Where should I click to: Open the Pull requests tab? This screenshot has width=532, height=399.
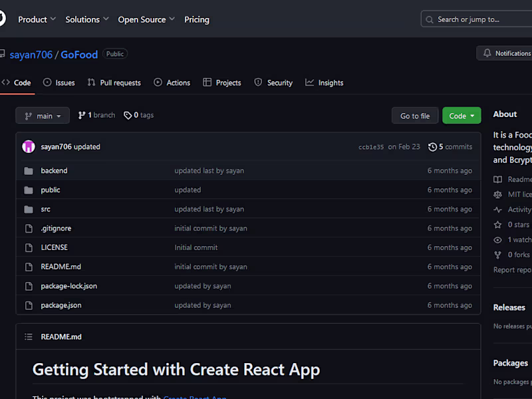(x=114, y=82)
